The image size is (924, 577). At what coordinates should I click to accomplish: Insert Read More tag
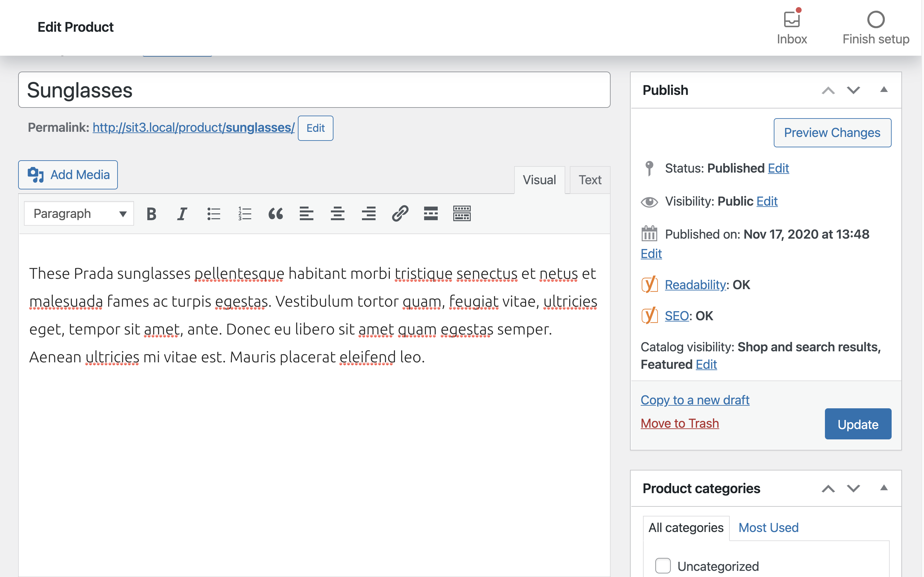tap(431, 214)
